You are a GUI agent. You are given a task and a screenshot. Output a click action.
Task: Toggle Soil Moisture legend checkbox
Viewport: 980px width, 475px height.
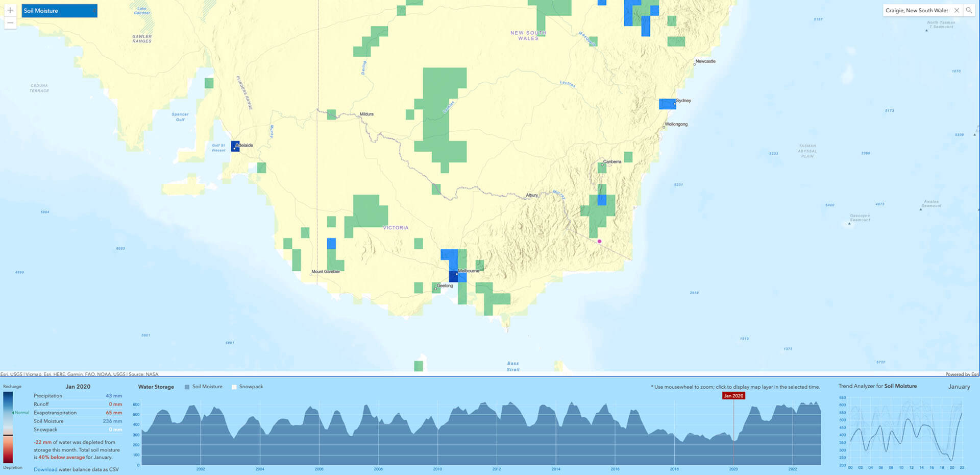pyautogui.click(x=187, y=387)
